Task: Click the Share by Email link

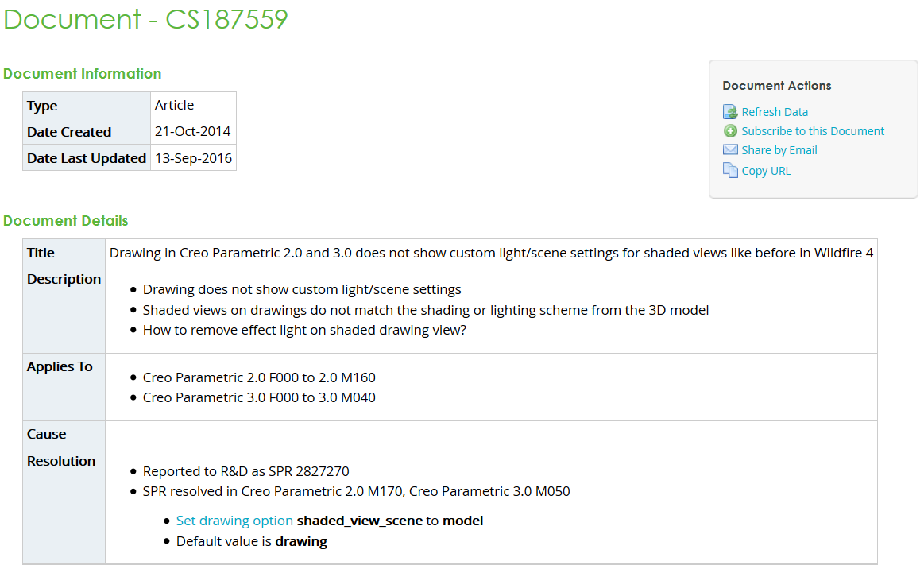Action: (779, 150)
